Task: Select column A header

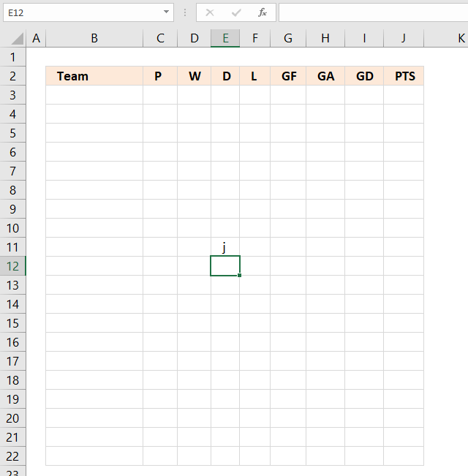Action: [36, 38]
